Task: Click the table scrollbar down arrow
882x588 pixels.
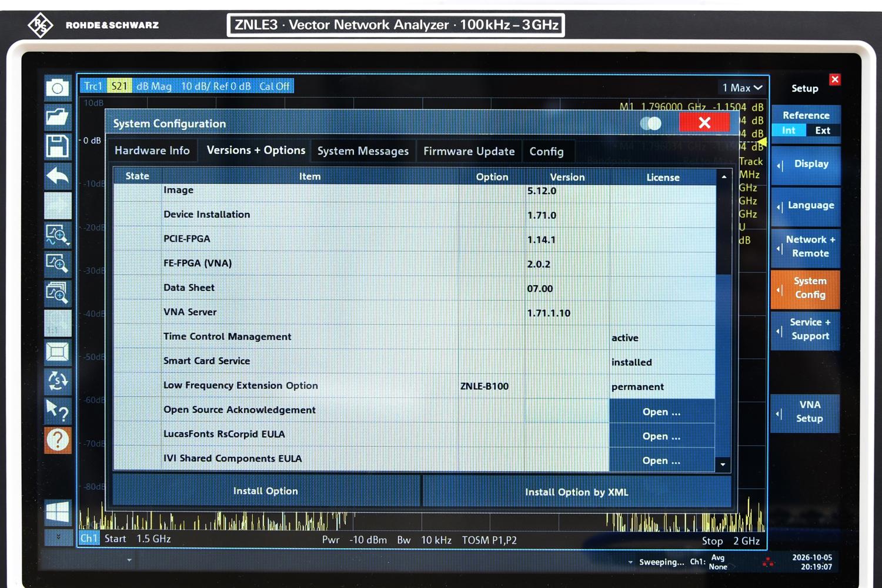Action: pyautogui.click(x=723, y=465)
